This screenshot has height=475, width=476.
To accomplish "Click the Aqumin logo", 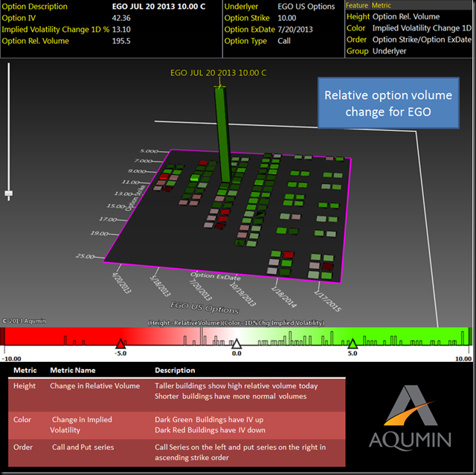I will pyautogui.click(x=410, y=417).
